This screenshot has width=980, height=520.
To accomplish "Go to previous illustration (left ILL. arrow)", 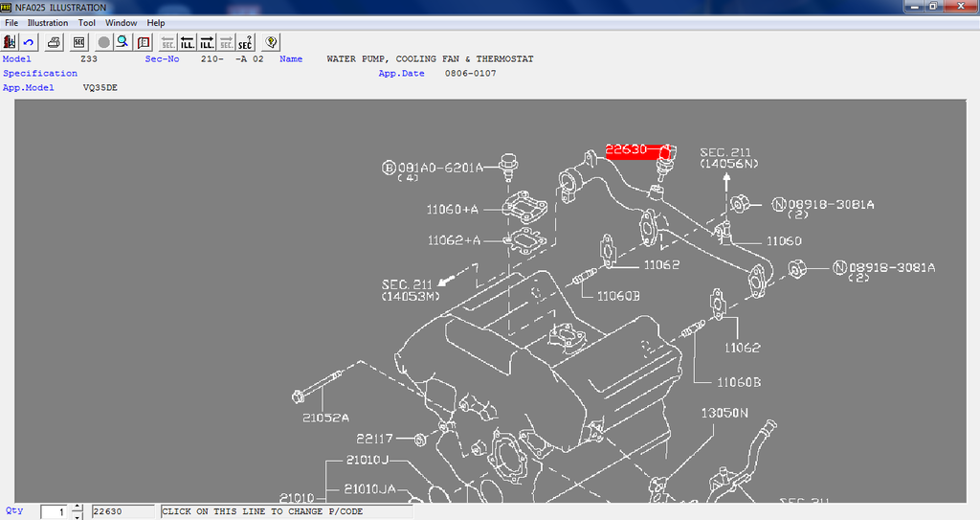I will 188,42.
